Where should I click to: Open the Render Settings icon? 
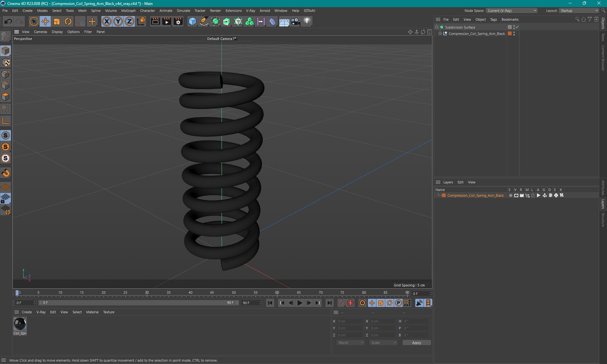(x=178, y=22)
